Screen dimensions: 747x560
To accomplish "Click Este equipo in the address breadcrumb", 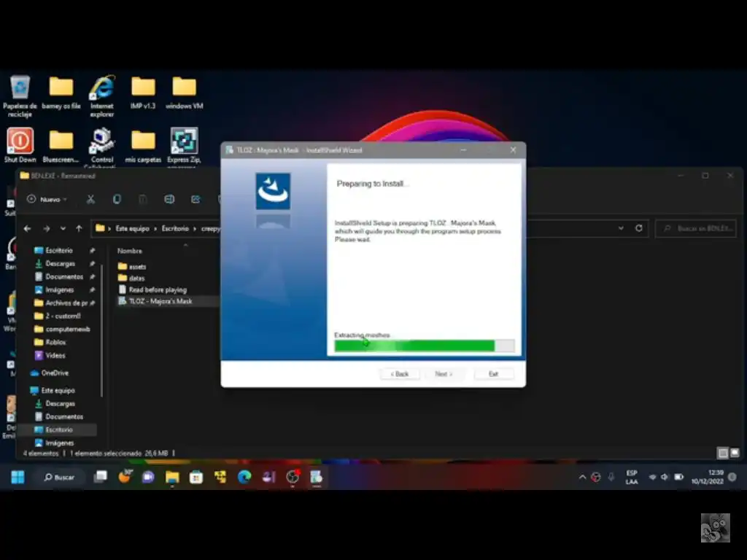I will tap(133, 228).
